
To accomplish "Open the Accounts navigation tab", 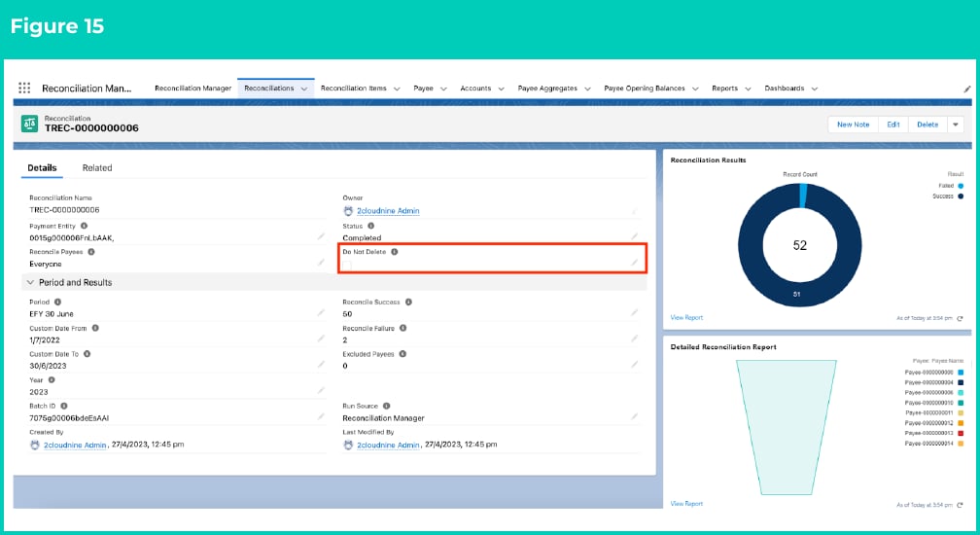I will (475, 89).
